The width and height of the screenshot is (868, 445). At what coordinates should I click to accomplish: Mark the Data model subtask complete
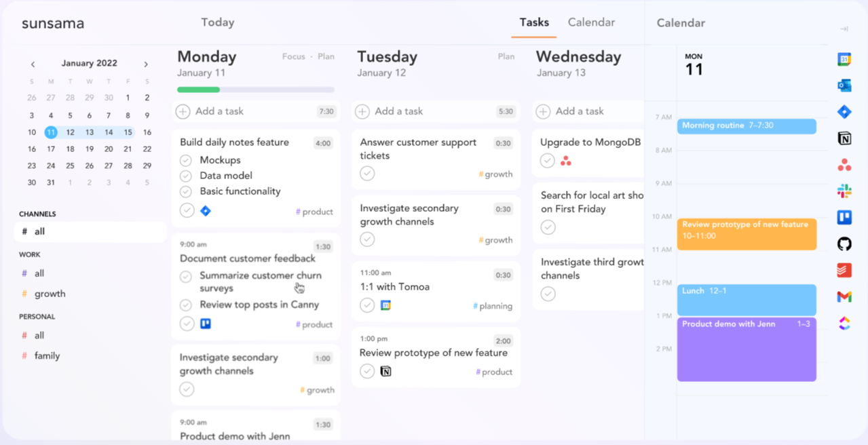coord(186,176)
